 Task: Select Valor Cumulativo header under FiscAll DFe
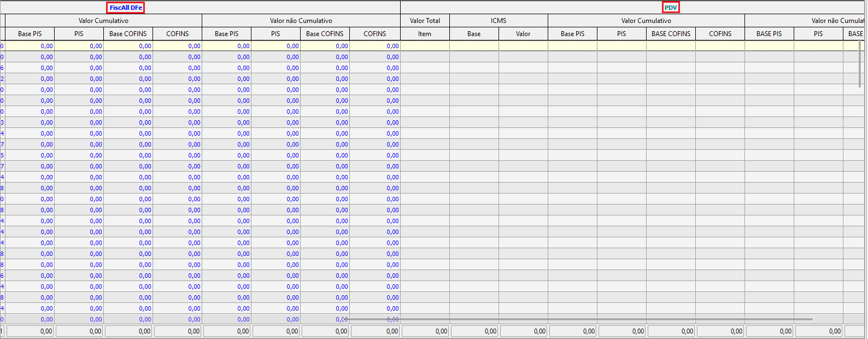[104, 21]
